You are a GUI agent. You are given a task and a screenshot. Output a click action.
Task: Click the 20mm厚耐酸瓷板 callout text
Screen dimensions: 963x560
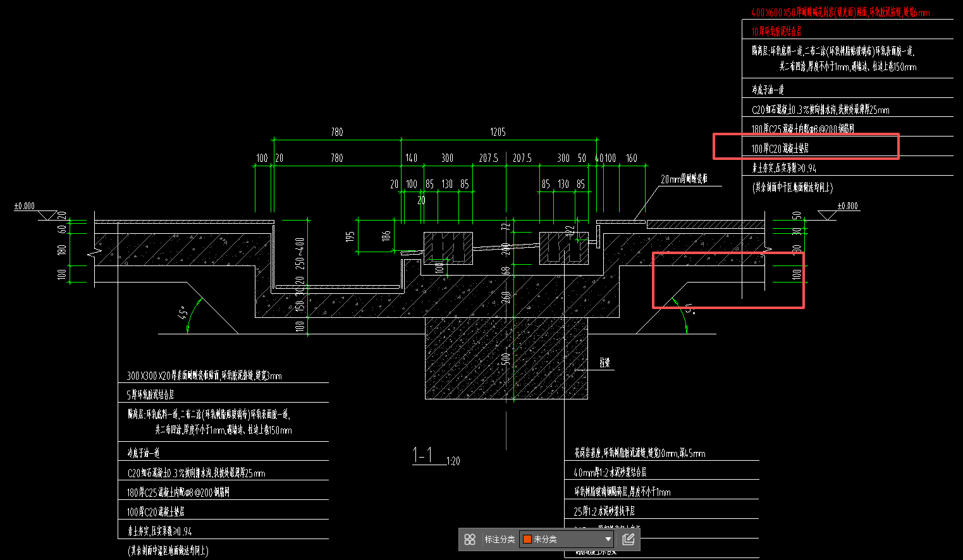point(684,180)
